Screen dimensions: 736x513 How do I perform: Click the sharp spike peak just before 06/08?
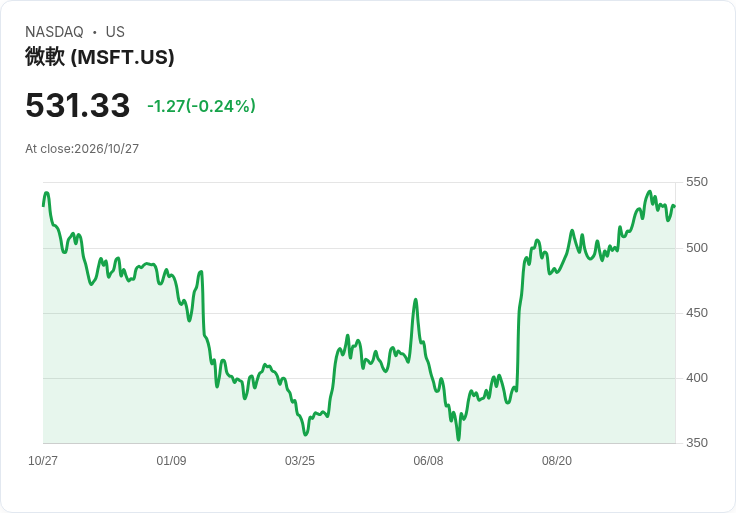click(x=415, y=299)
